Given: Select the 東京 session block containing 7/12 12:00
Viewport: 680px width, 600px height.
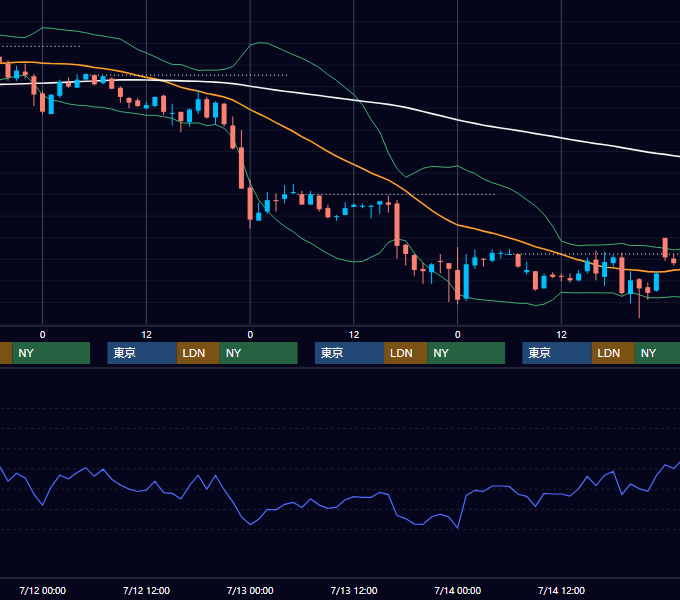Looking at the screenshot, I should click(x=142, y=353).
